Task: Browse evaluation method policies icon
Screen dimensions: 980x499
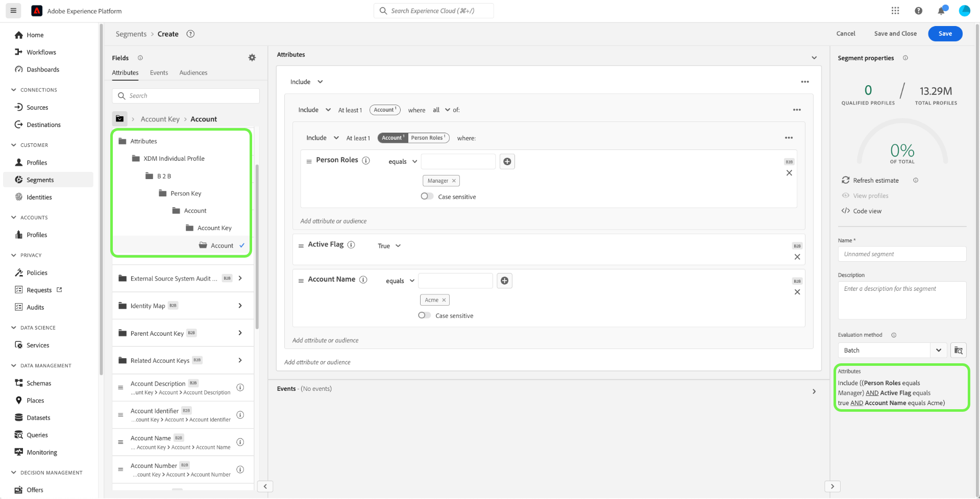Action: coord(959,351)
